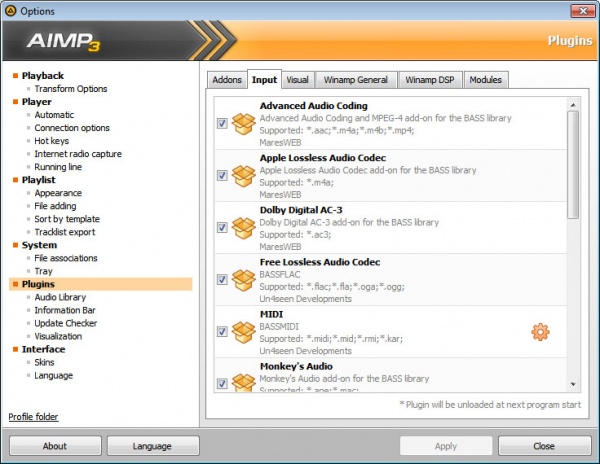
Task: Select Visualization in the sidebar
Action: tap(58, 336)
